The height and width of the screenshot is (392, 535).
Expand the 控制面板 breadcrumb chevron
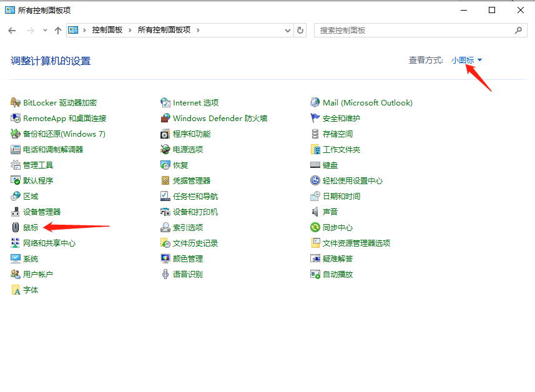[x=129, y=29]
